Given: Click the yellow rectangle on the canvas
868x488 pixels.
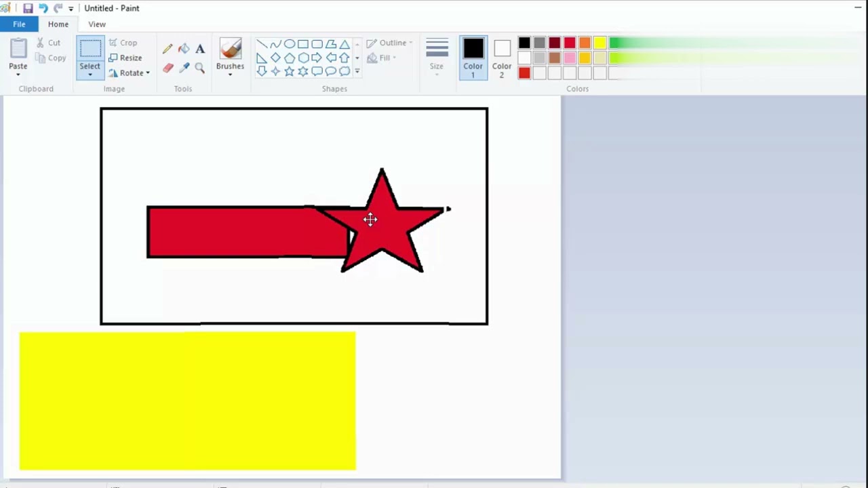Looking at the screenshot, I should [x=187, y=401].
